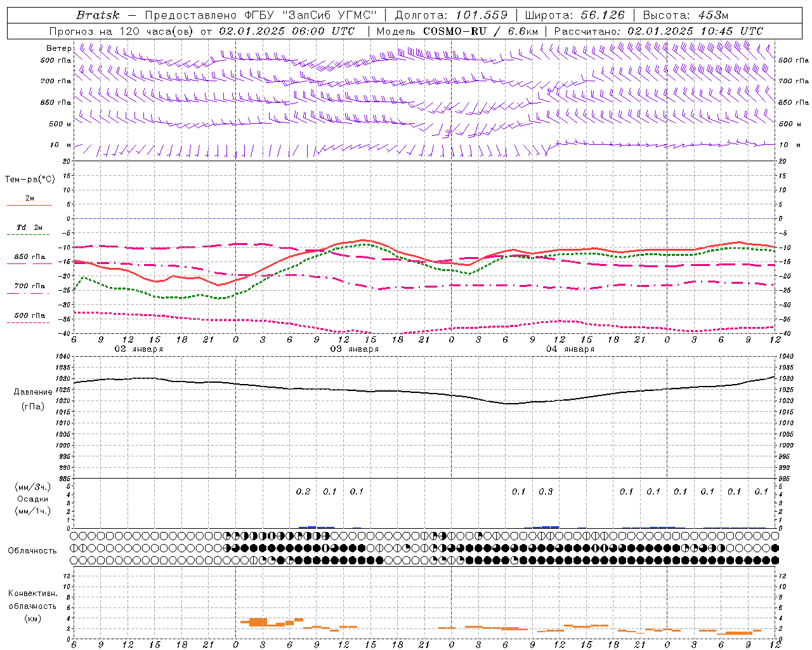Click the '(мм/1ч.)' precipitation unit label

click(33, 511)
